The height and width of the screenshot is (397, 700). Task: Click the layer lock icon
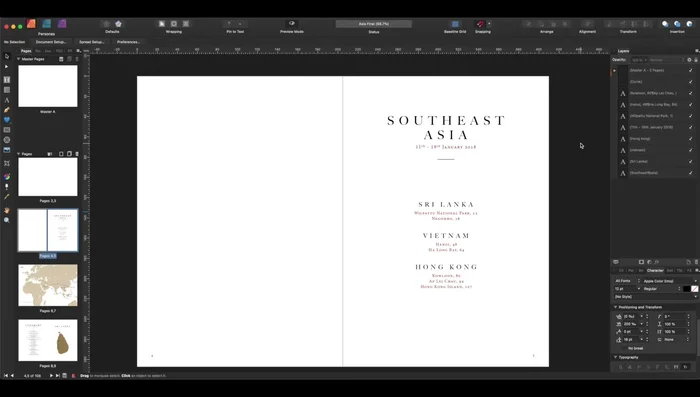[696, 60]
